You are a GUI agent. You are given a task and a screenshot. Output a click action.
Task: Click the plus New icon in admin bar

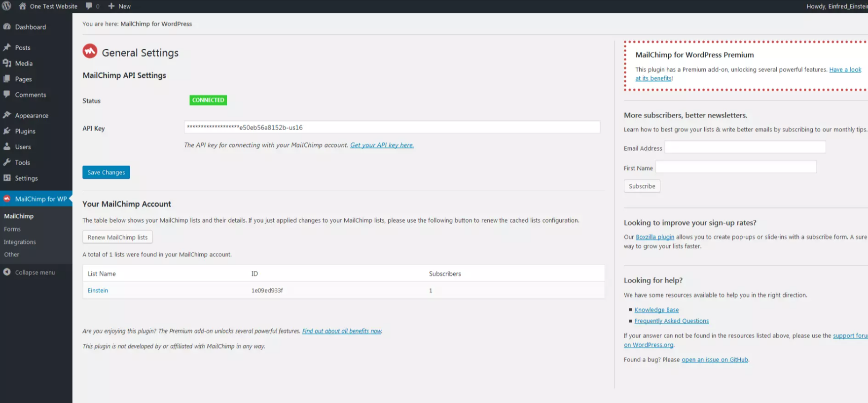click(111, 6)
